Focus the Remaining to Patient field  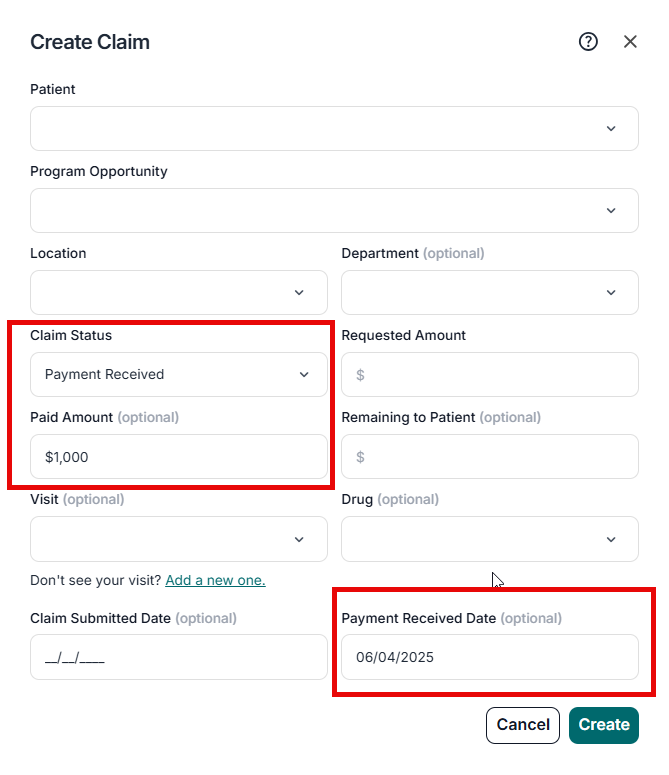[489, 457]
